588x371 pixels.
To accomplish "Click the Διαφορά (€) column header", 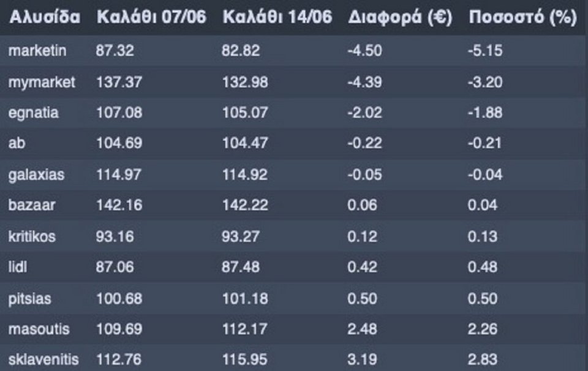I will point(400,17).
